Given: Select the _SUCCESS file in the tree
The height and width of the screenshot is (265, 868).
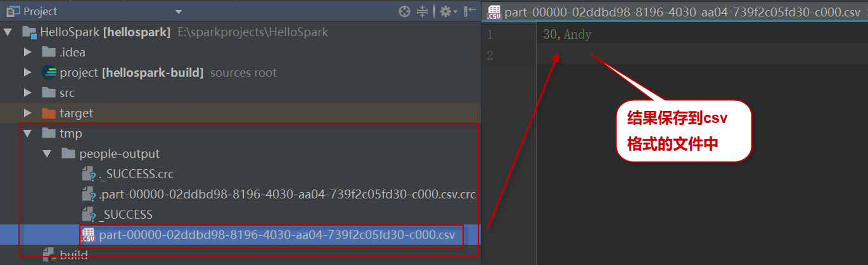Looking at the screenshot, I should click(x=125, y=215).
